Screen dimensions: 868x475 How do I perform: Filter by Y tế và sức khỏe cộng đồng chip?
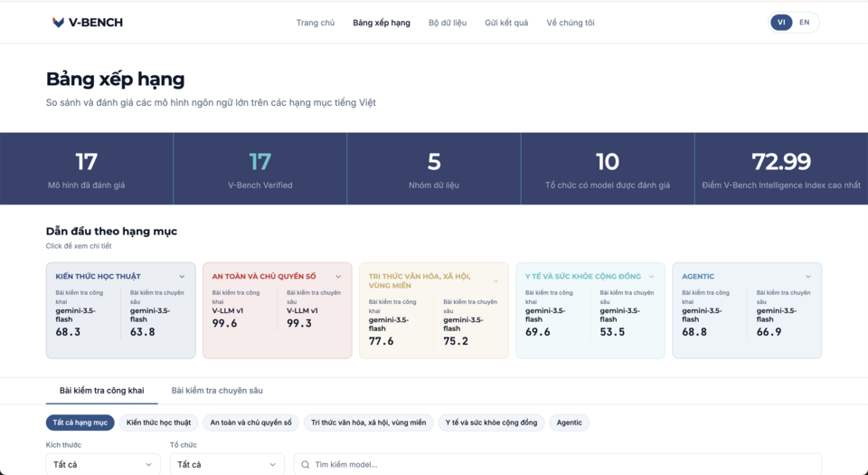(x=492, y=423)
